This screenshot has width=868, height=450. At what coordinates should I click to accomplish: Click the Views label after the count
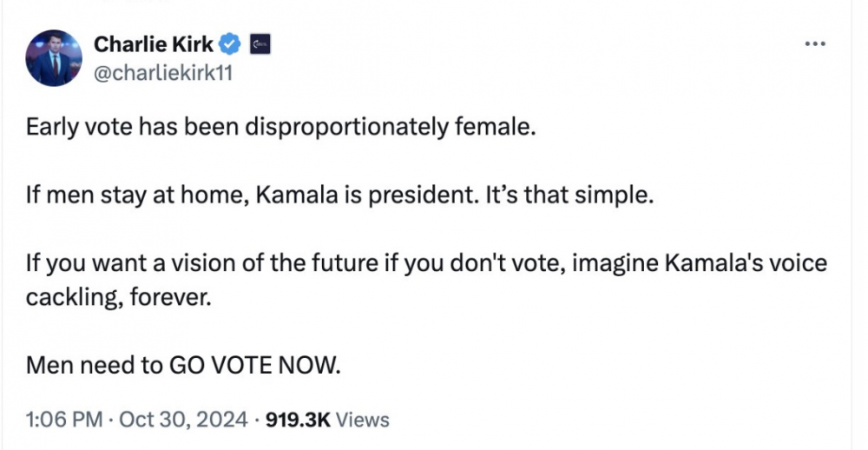coord(362,420)
